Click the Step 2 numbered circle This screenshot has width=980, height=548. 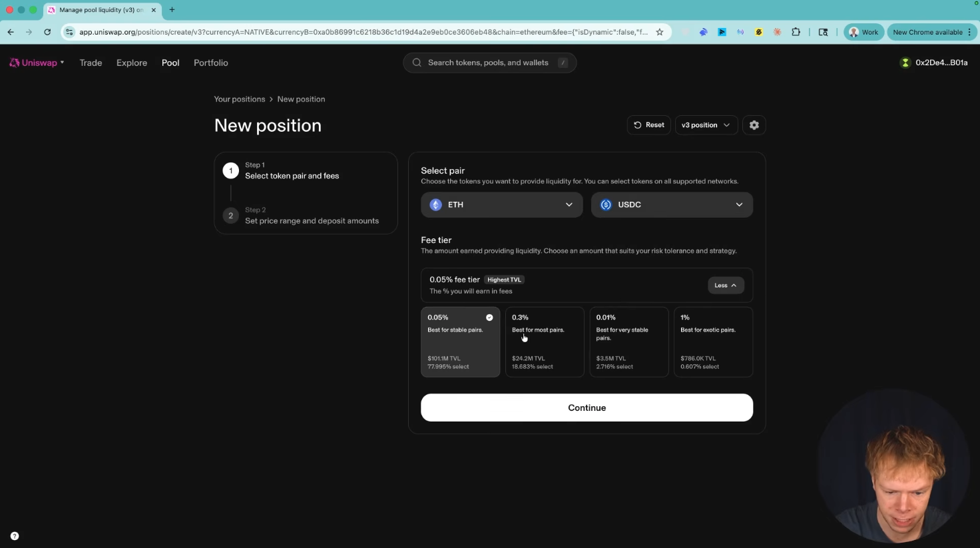231,215
